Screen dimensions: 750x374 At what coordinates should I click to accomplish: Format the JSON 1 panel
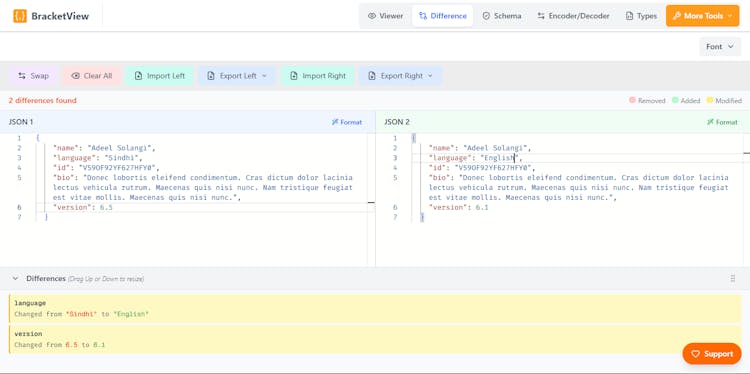[347, 122]
